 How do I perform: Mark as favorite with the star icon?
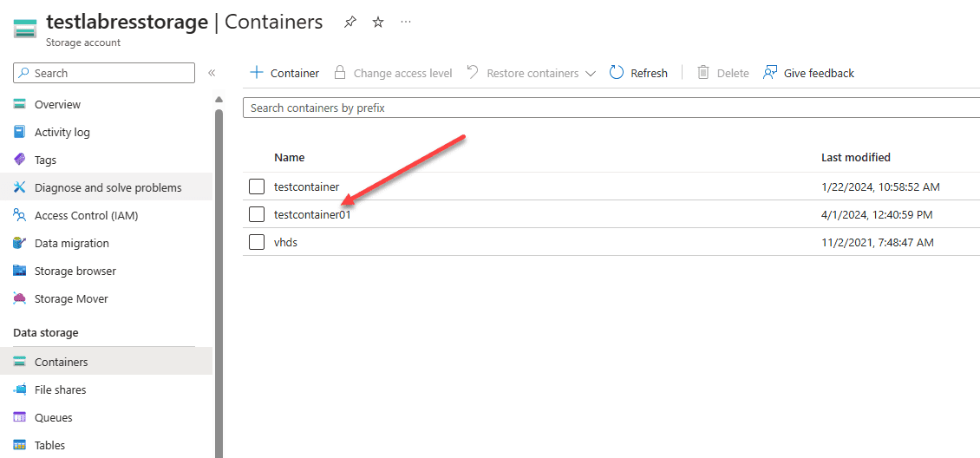[x=378, y=23]
